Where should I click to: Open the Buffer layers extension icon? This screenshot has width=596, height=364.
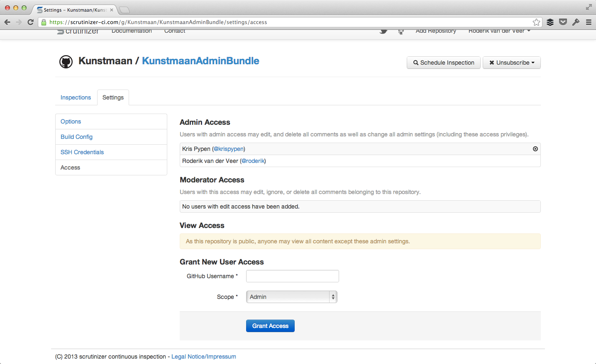coord(550,22)
